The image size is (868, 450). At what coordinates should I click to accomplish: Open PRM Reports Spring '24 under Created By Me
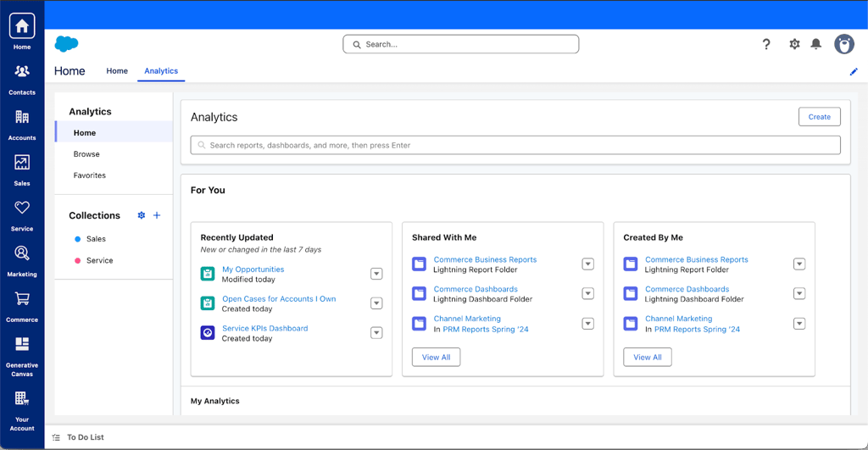pyautogui.click(x=697, y=330)
